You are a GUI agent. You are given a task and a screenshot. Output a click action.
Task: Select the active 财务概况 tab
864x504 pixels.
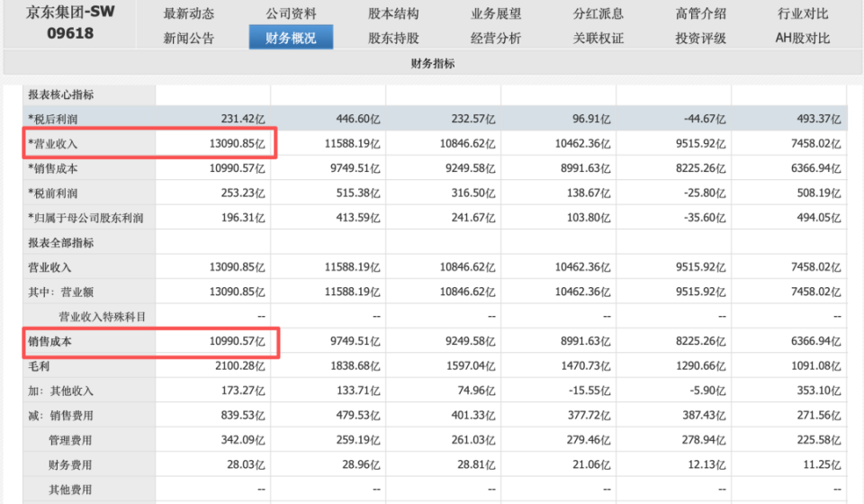coord(291,38)
